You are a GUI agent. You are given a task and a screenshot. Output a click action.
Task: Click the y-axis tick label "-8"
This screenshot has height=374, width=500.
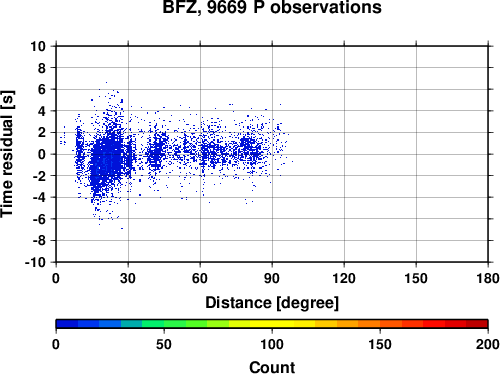point(39,241)
